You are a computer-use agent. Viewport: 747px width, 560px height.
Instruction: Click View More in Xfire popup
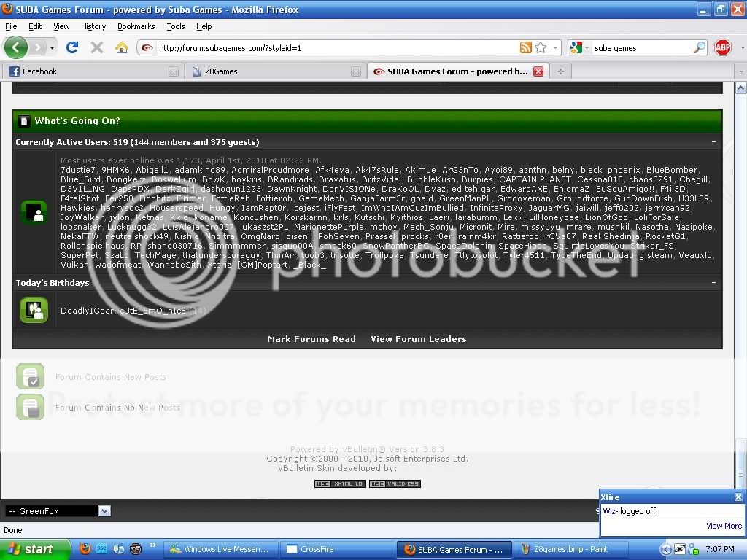[724, 526]
